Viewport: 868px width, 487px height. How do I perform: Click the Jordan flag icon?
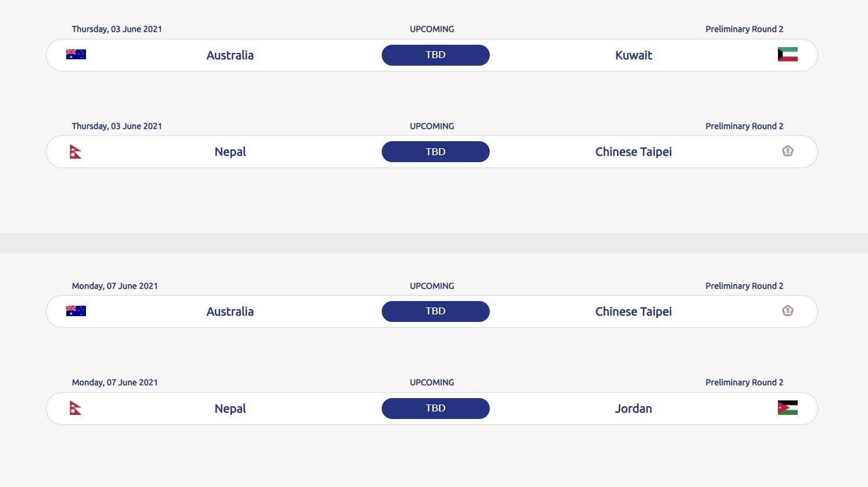787,408
